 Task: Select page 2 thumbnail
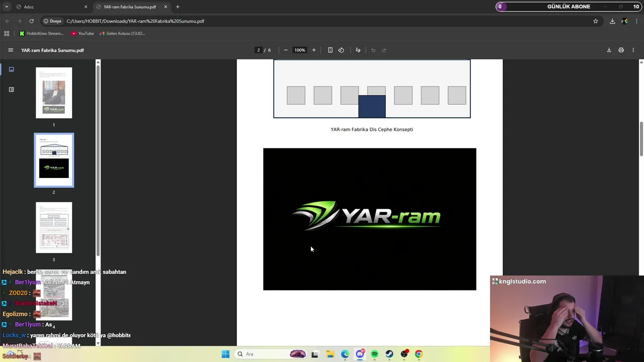tap(54, 160)
